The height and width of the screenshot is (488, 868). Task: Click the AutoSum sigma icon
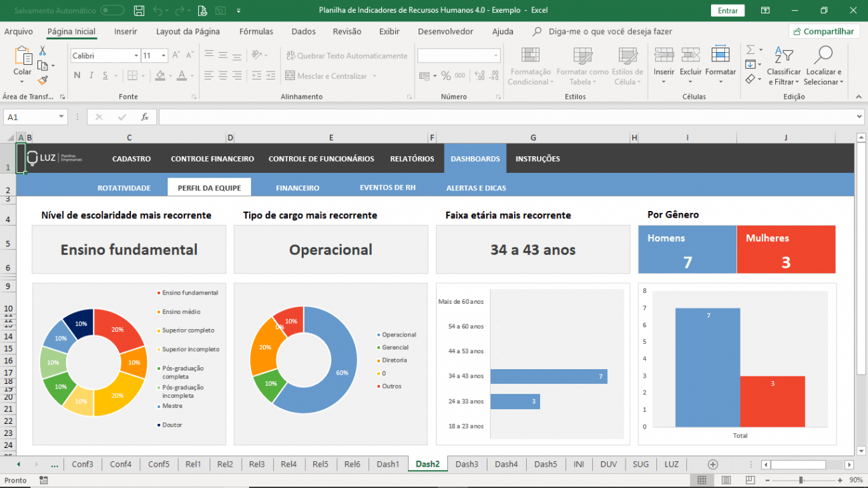coord(750,50)
